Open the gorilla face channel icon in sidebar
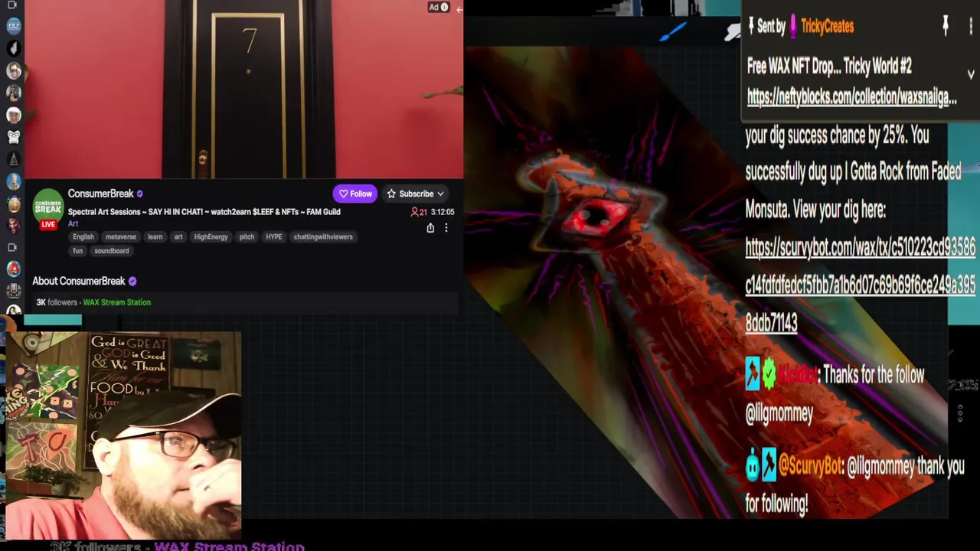 (x=14, y=137)
